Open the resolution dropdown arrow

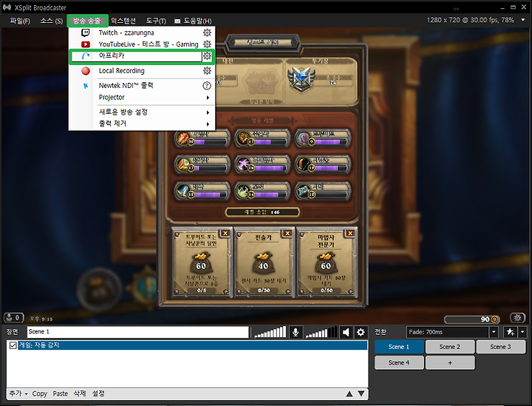(523, 20)
